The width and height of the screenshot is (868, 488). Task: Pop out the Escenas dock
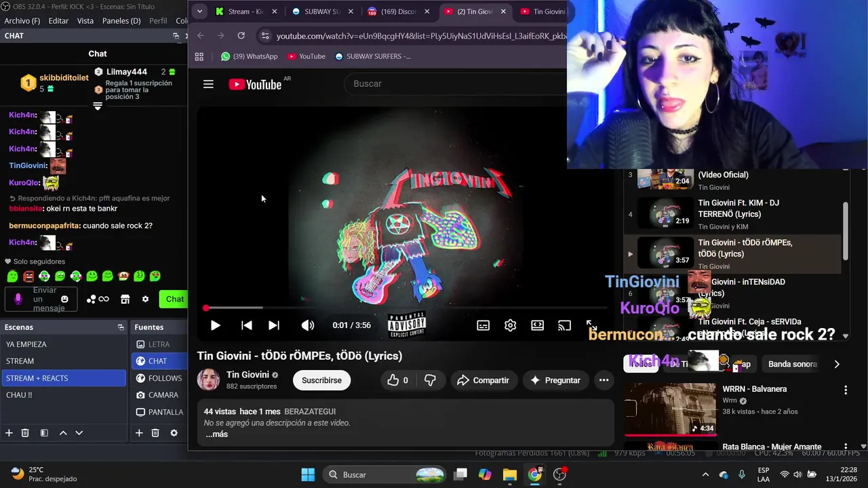pos(121,327)
